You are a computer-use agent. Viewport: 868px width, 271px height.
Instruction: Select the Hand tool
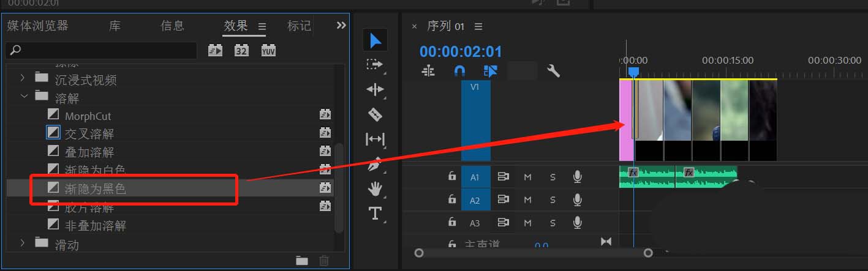click(x=375, y=189)
